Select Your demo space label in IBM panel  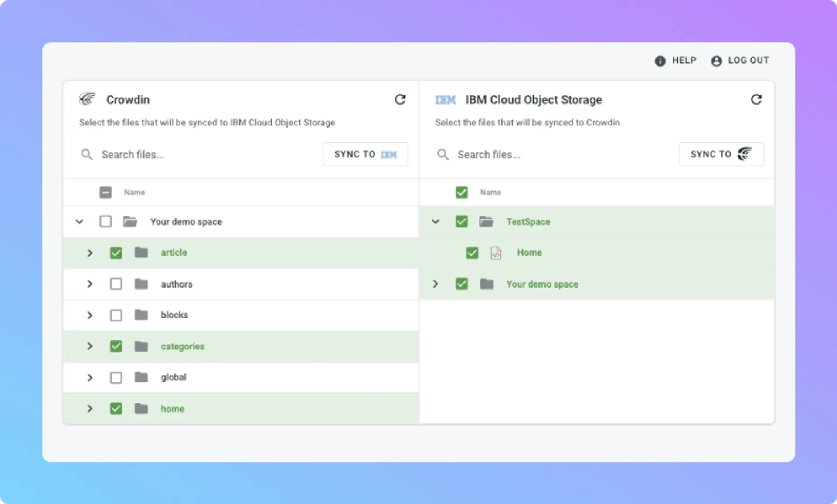[542, 284]
